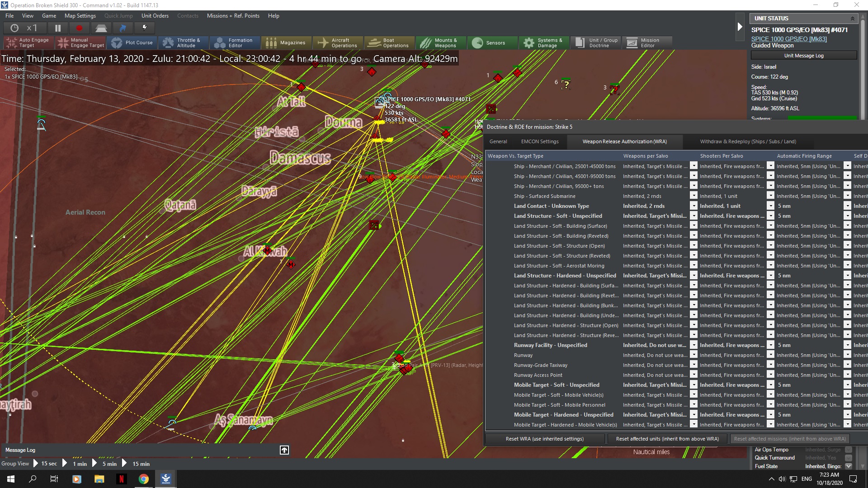This screenshot has height=488, width=868.
Task: Open the File menu
Action: pos(9,16)
